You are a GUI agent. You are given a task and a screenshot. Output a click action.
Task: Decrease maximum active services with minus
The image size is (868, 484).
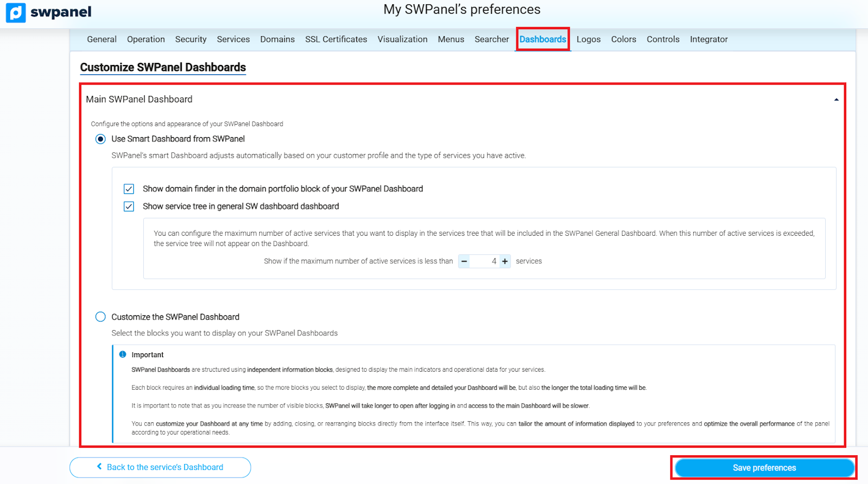click(x=464, y=261)
